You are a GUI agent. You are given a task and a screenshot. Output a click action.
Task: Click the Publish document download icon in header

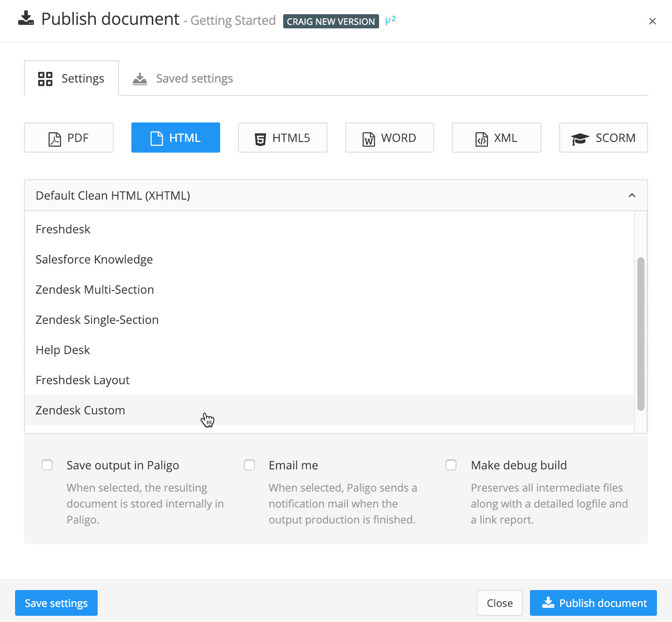(x=26, y=19)
